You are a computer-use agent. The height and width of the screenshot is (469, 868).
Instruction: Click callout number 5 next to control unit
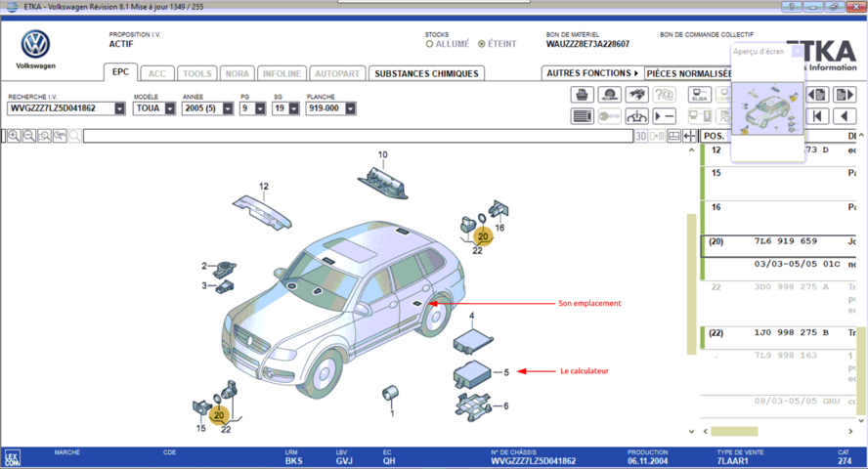point(506,373)
